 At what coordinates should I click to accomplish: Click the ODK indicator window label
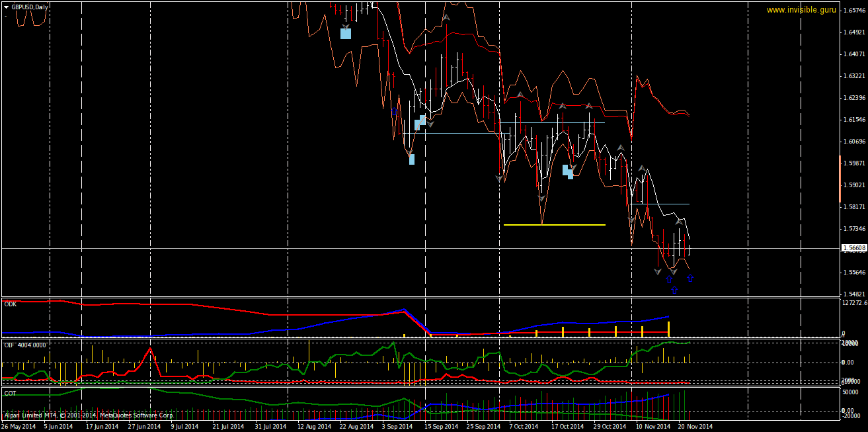pyautogui.click(x=11, y=304)
